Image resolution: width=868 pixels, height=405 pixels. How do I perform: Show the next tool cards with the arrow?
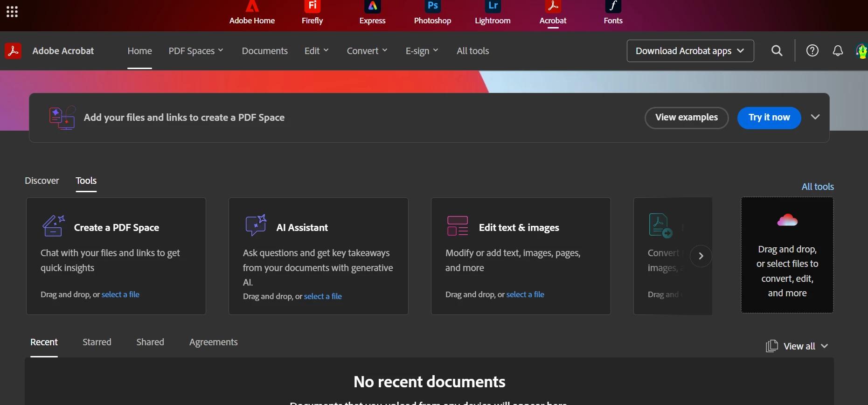coord(701,256)
